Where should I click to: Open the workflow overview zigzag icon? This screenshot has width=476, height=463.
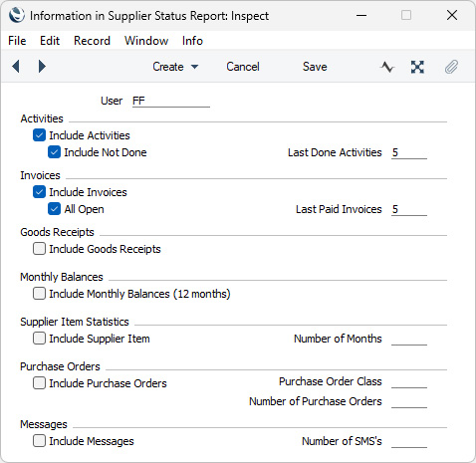pyautogui.click(x=387, y=67)
